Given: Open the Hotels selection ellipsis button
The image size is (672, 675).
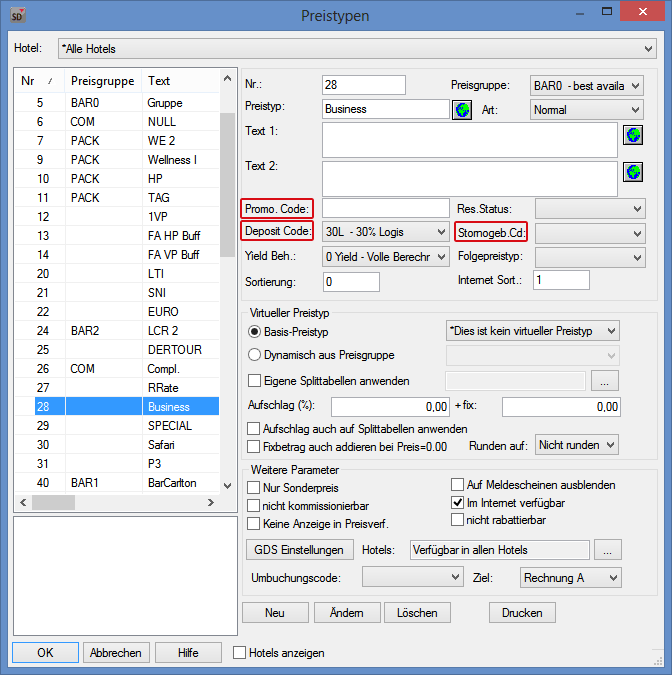Looking at the screenshot, I should (x=607, y=550).
